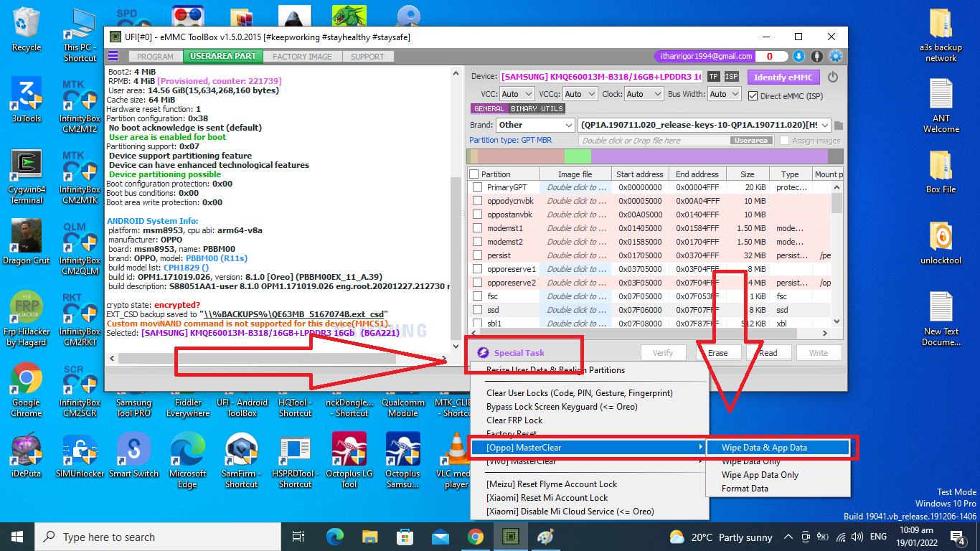Open the blue gear settings icon
Image resolution: width=980 pixels, height=551 pixels.
(x=836, y=56)
